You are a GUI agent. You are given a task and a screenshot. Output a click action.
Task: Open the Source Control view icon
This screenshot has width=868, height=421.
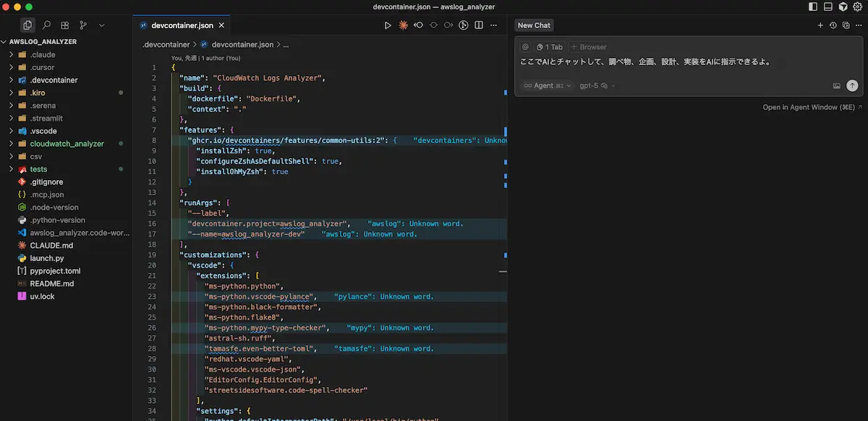[x=83, y=25]
